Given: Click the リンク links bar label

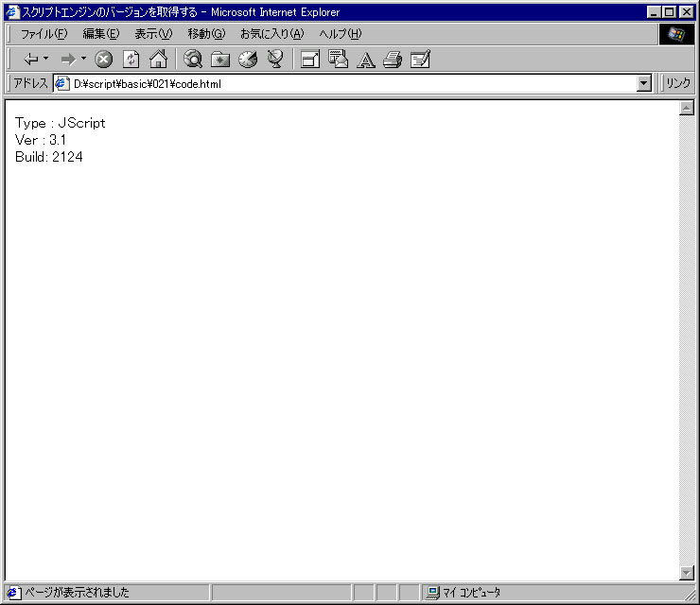Looking at the screenshot, I should (678, 83).
